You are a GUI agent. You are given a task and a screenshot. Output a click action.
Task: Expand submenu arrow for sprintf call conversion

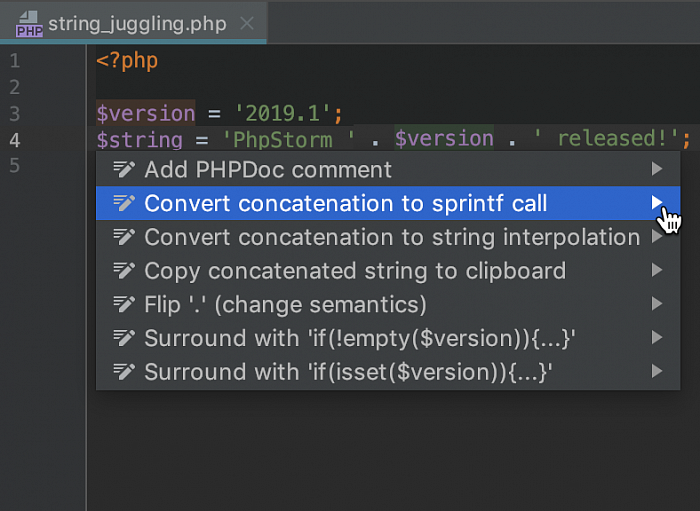657,204
